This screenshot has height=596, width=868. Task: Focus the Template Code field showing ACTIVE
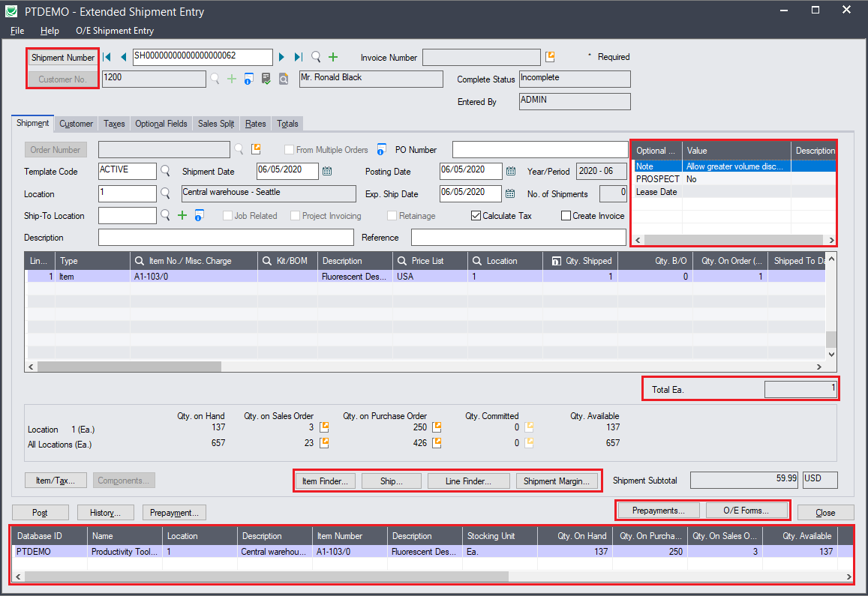(x=128, y=171)
